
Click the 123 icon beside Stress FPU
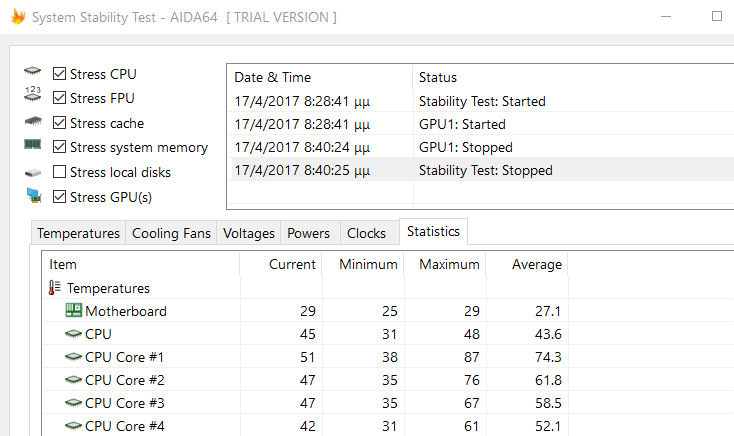pyautogui.click(x=33, y=94)
